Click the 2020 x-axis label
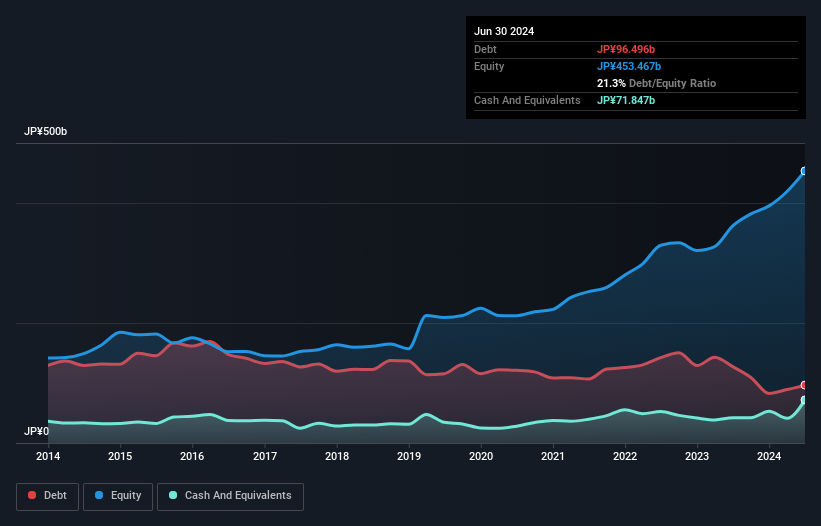 pyautogui.click(x=481, y=456)
